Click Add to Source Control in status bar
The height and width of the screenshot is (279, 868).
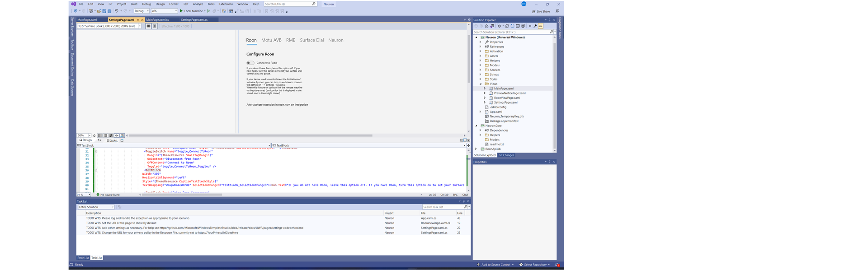495,265
